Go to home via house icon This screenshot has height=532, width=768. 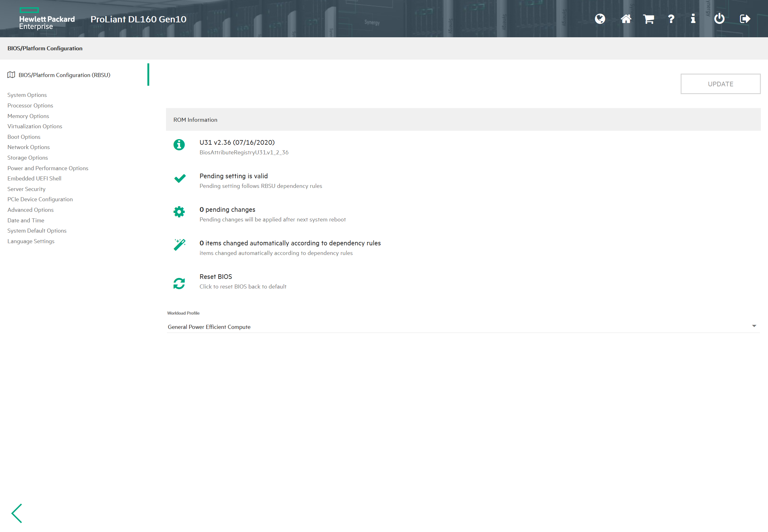coord(626,19)
